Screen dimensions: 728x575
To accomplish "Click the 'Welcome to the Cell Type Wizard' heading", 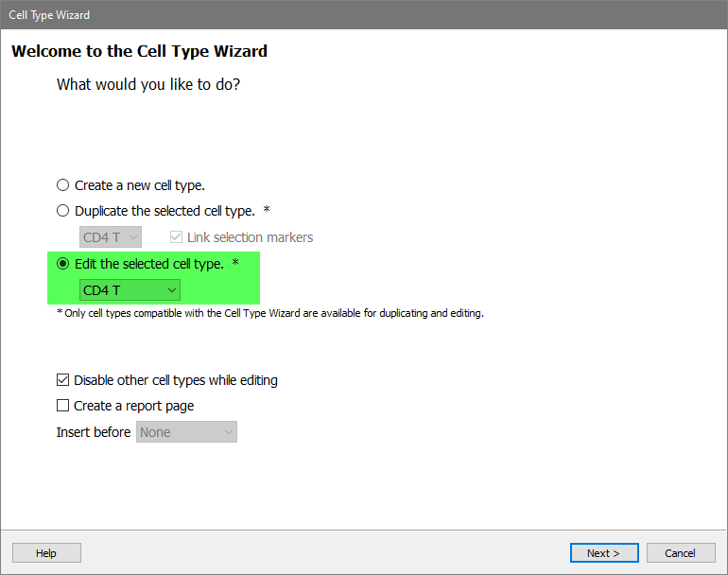I will [x=139, y=51].
